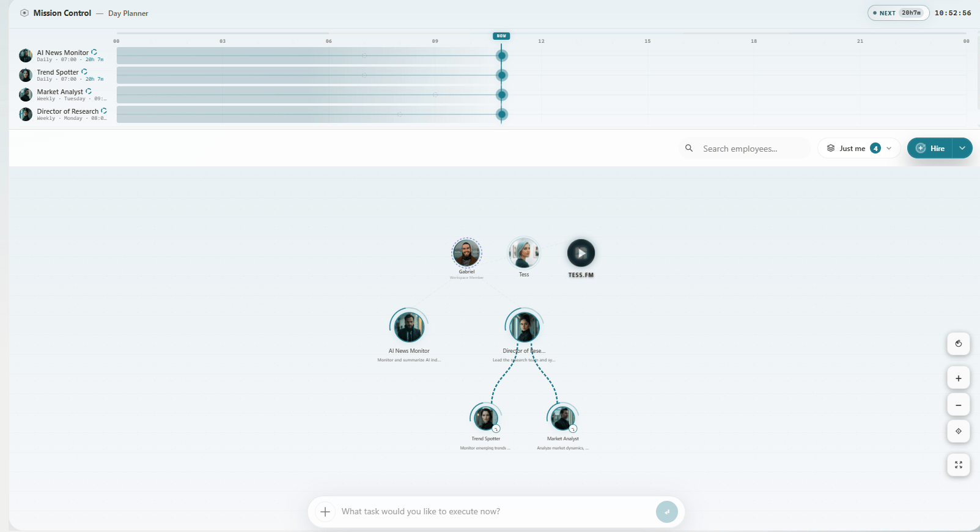Image resolution: width=980 pixels, height=532 pixels.
Task: Click the reset layout icon on canvas controls
Action: (959, 344)
